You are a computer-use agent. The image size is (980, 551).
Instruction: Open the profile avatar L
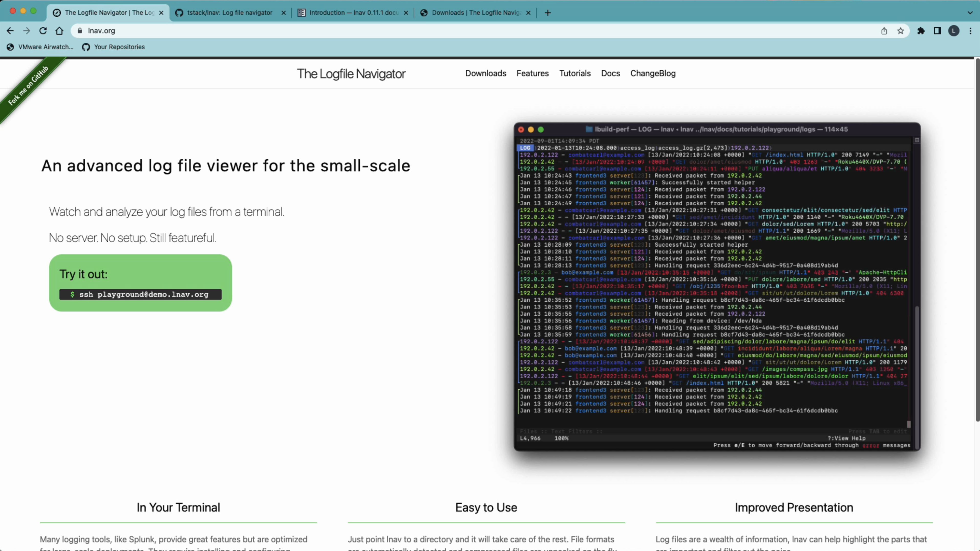(954, 31)
